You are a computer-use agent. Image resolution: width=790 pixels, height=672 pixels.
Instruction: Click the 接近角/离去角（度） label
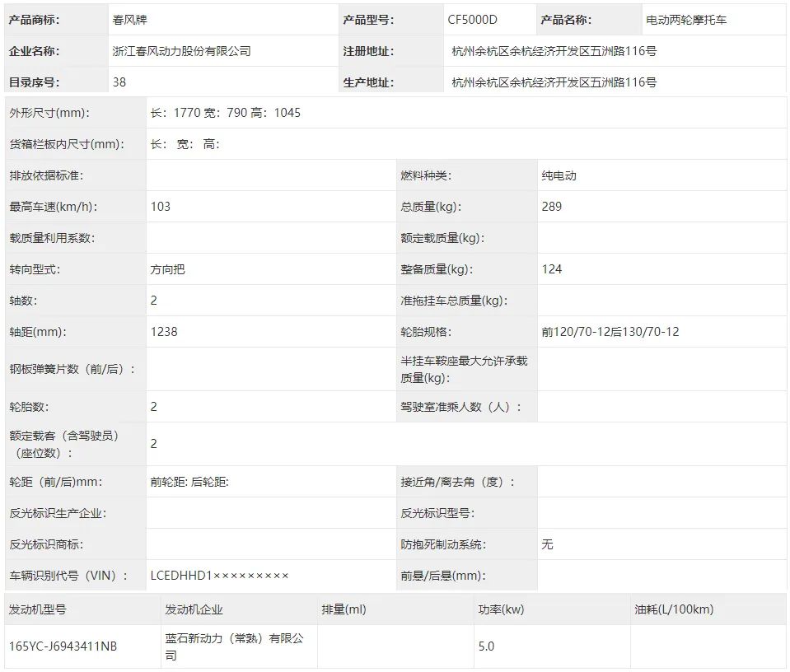(x=457, y=482)
